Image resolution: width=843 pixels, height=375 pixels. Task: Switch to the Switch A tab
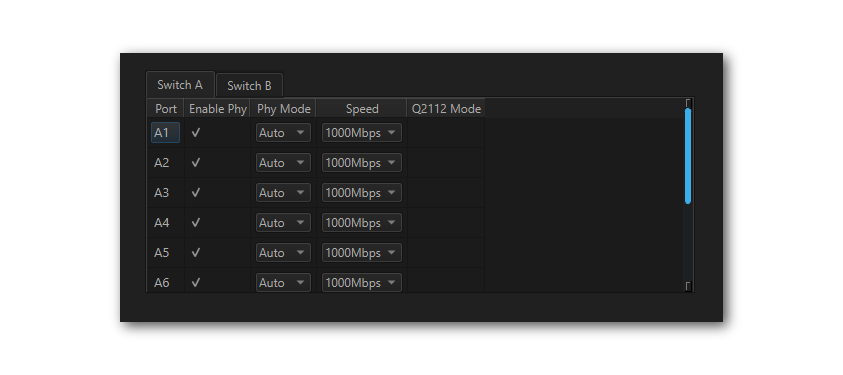(180, 85)
